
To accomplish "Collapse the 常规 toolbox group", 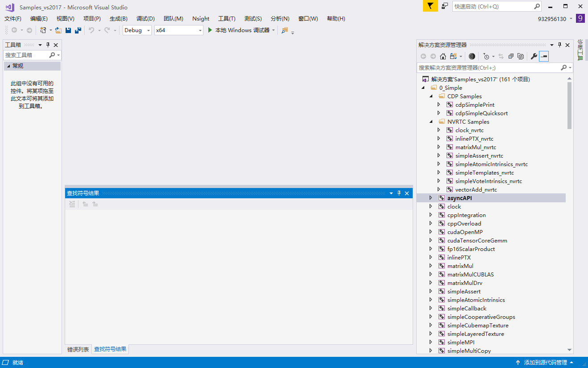I will tap(8, 66).
